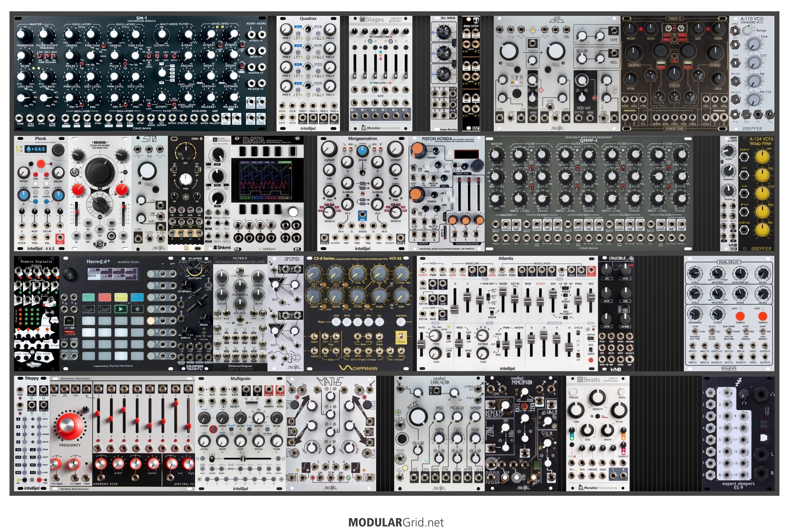
Task: Turn the Atlantis OCTAVE knob
Action: (x=482, y=335)
